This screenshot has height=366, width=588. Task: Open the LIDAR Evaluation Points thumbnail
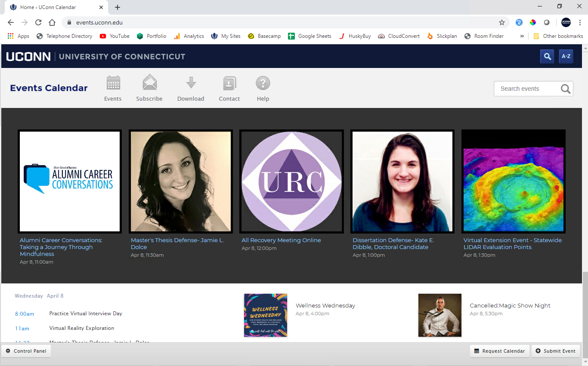click(x=514, y=181)
